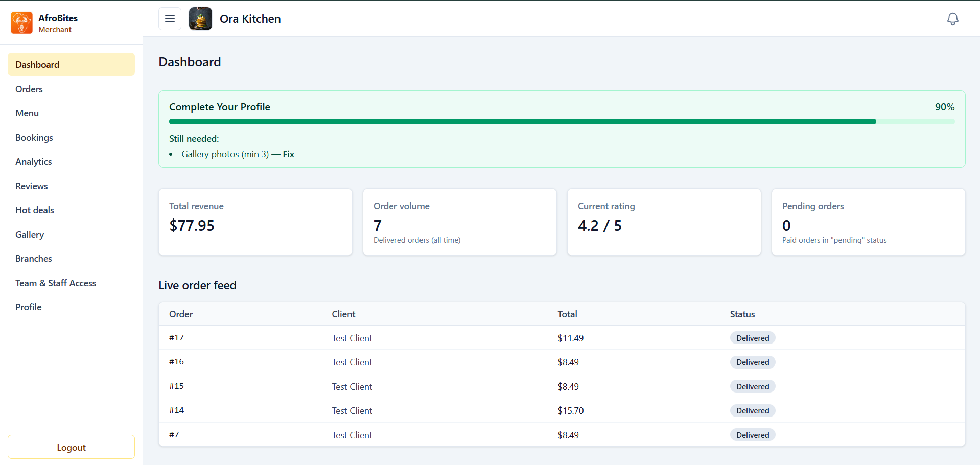Click the Order column header
The height and width of the screenshot is (465, 980).
181,314
